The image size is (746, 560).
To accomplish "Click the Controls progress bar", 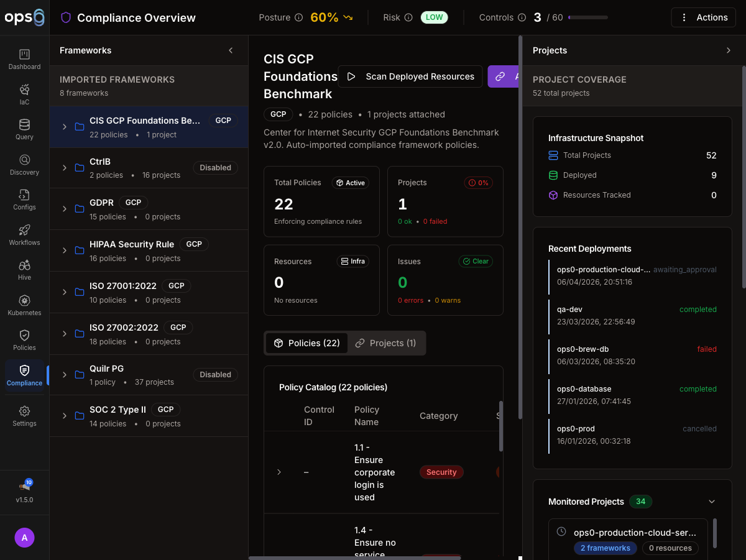I will tap(588, 17).
